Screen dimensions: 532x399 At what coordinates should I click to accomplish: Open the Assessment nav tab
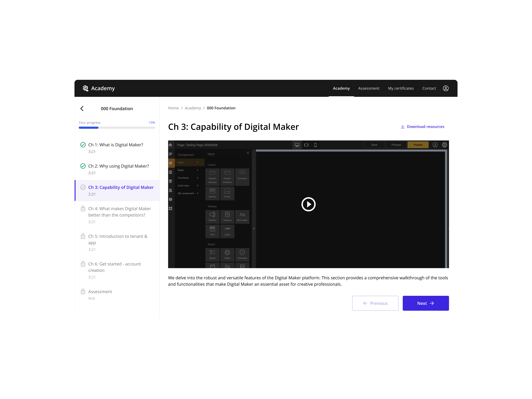click(368, 88)
